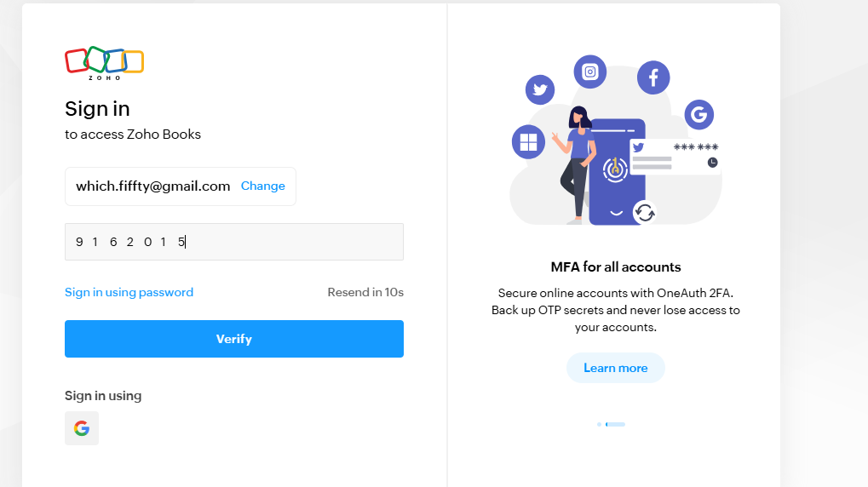Viewport: 868px width, 487px height.
Task: Click the sync arrows icon on phone illustration
Action: click(x=645, y=212)
